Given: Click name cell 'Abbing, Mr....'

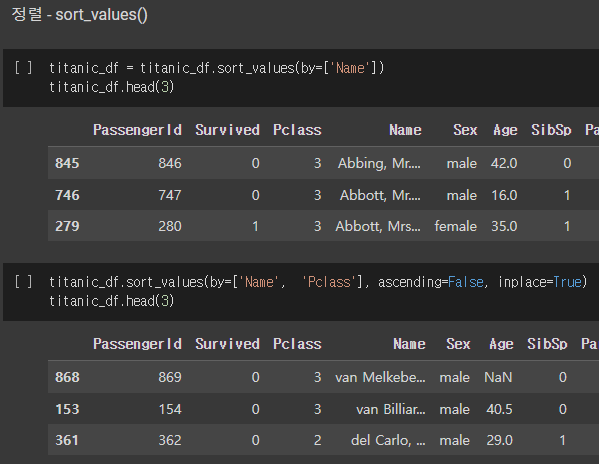Looking at the screenshot, I should tap(379, 163).
